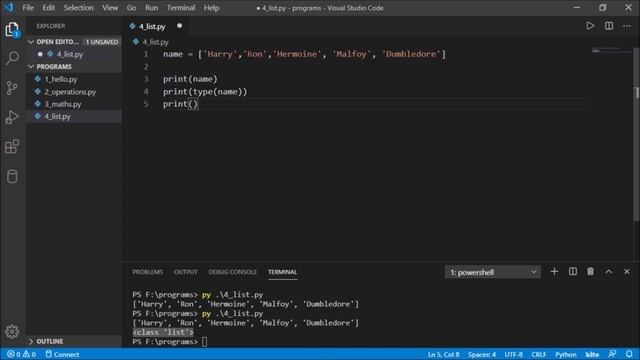Open the Explorer view in activity bar
Screen dimensions: 640x360
click(12, 30)
